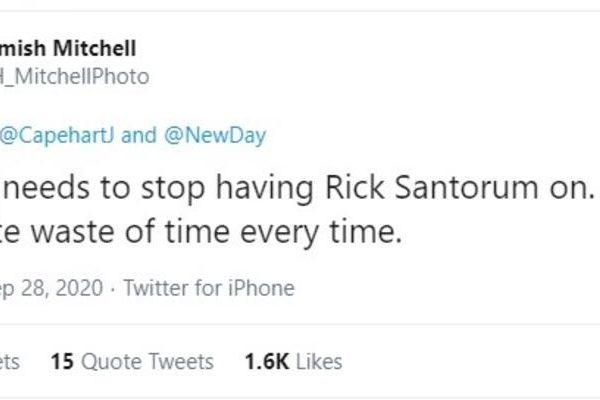Click the 2020 tweet date timestamp
This screenshot has height=400, width=600.
coord(50,289)
